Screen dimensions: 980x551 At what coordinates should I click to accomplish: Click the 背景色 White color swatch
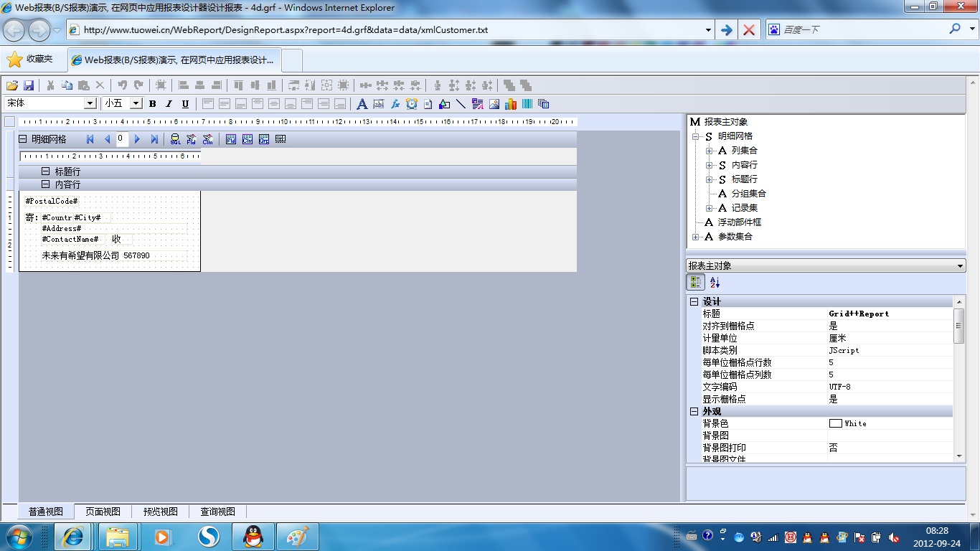pos(835,423)
